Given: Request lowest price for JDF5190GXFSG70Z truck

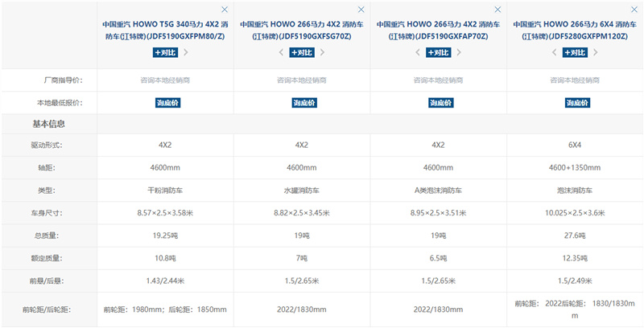Looking at the screenshot, I should click(303, 103).
